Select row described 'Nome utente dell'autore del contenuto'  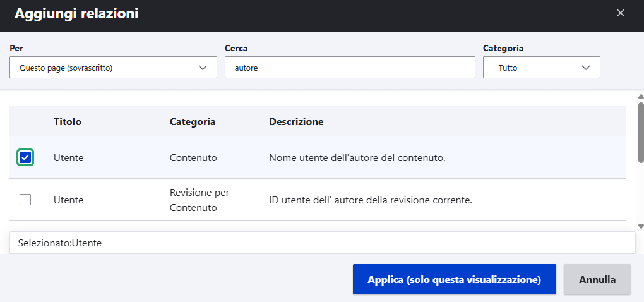[357, 158]
